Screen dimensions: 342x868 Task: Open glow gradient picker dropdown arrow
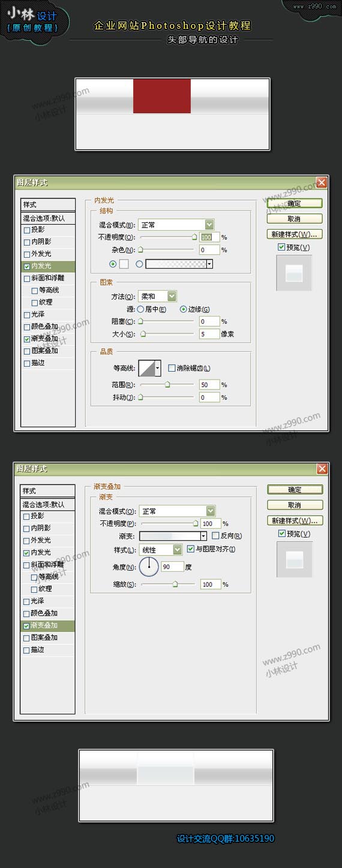209,264
